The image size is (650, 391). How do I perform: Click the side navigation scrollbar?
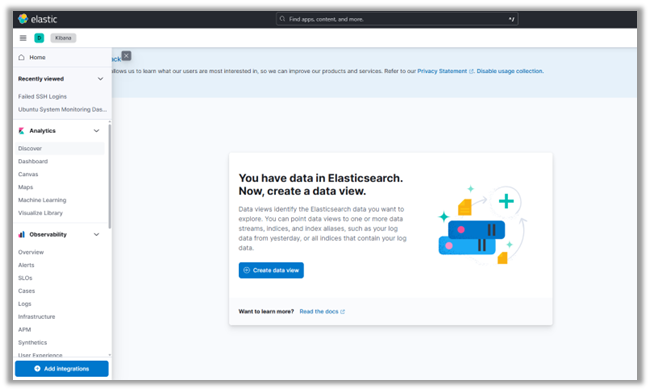(109, 176)
